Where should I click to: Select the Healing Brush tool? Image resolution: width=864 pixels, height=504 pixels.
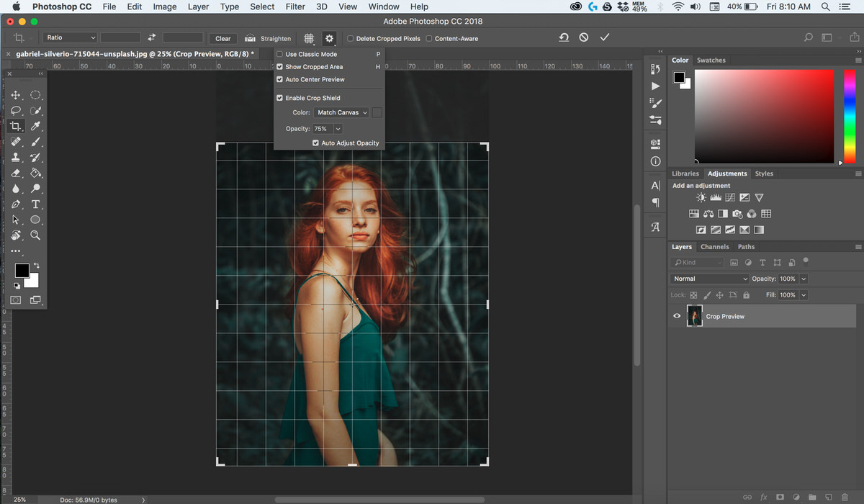pyautogui.click(x=16, y=142)
